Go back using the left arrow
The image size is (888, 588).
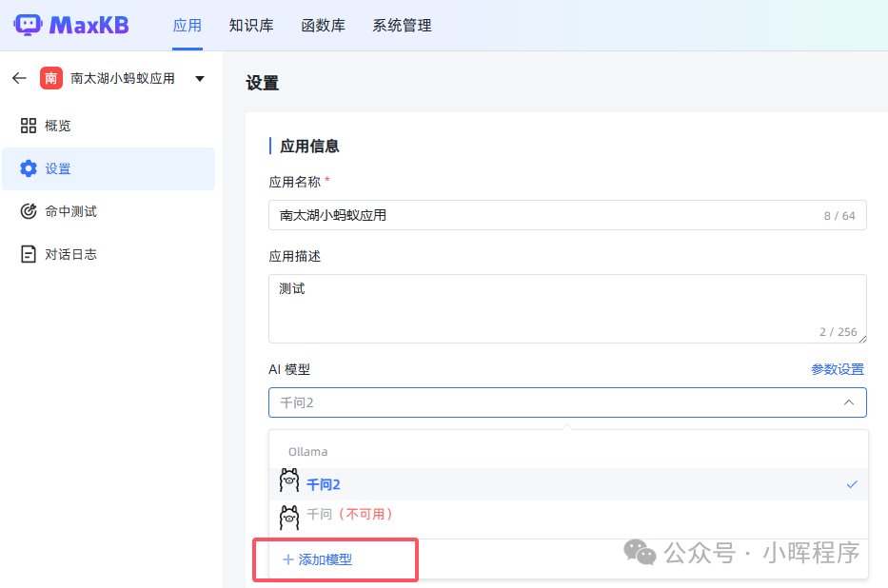(19, 78)
